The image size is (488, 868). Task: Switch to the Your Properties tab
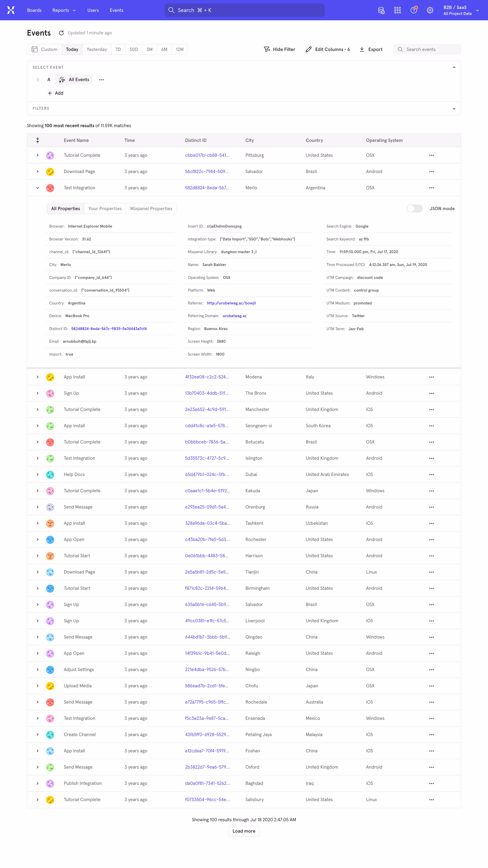point(105,208)
